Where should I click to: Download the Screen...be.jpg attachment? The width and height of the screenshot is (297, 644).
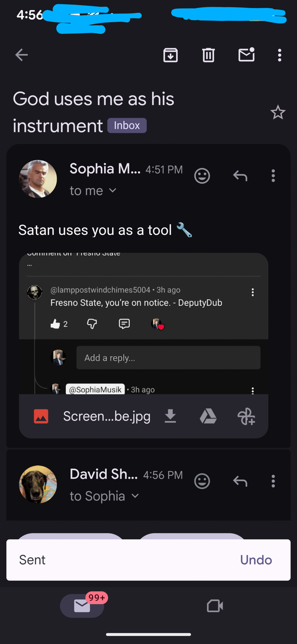coord(170,416)
